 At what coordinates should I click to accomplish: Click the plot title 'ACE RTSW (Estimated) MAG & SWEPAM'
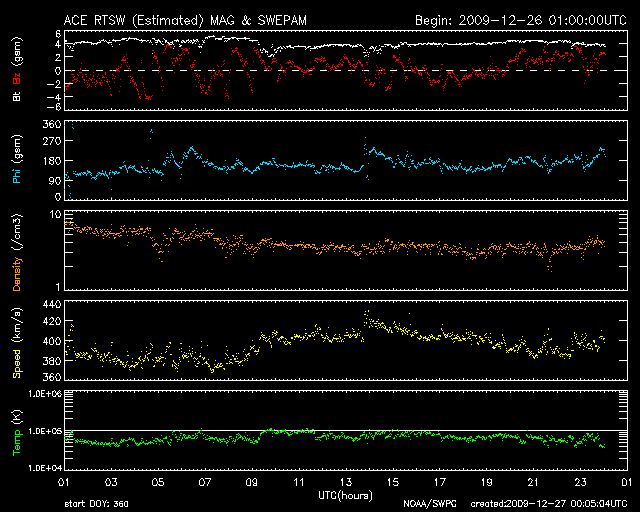(185, 20)
